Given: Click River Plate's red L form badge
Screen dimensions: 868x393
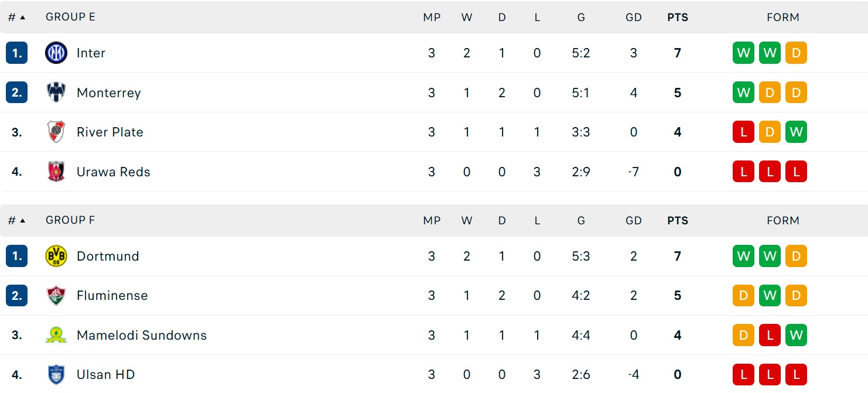Looking at the screenshot, I should pos(743,132).
